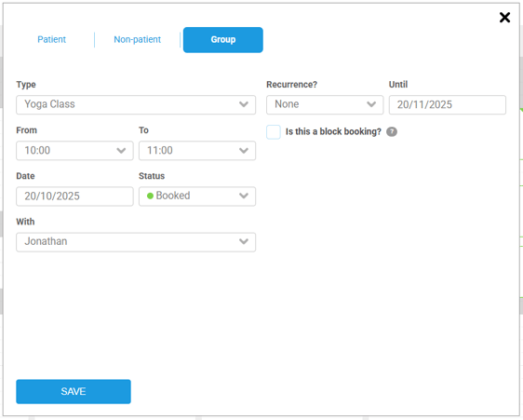Tick the block booking checkbox
This screenshot has height=420, width=523.
pyautogui.click(x=274, y=132)
